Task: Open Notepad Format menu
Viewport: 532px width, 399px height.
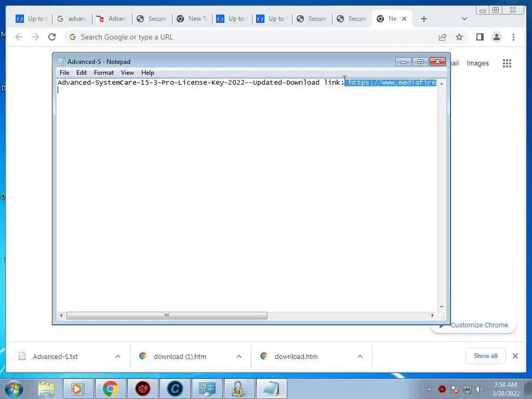Action: click(x=104, y=73)
